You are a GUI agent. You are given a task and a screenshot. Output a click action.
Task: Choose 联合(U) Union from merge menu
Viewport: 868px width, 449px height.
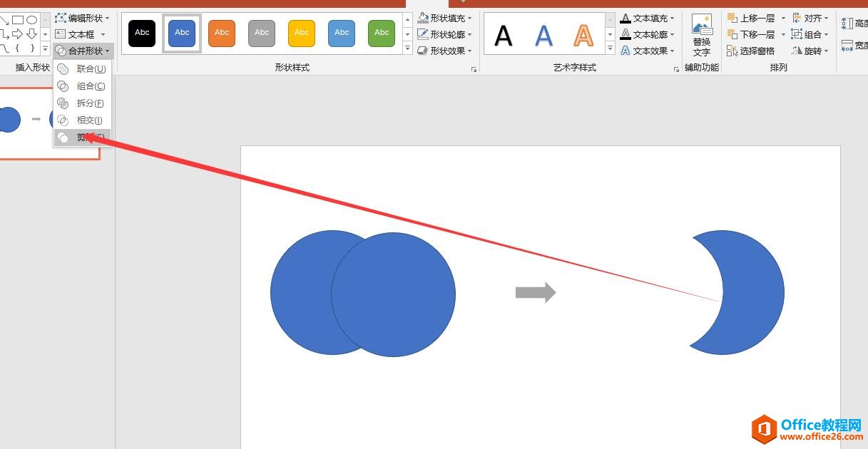[83, 69]
